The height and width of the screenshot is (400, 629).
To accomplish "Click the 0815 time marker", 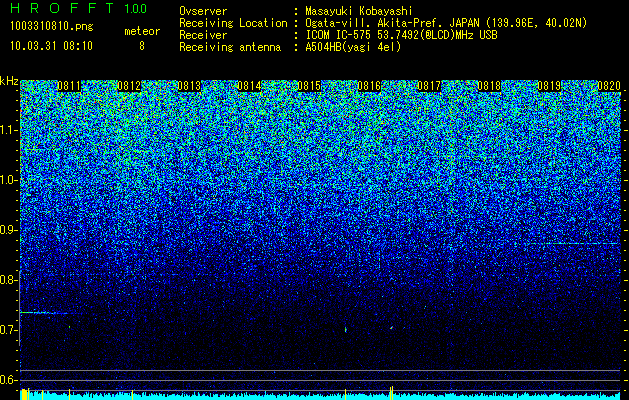I will tap(309, 86).
